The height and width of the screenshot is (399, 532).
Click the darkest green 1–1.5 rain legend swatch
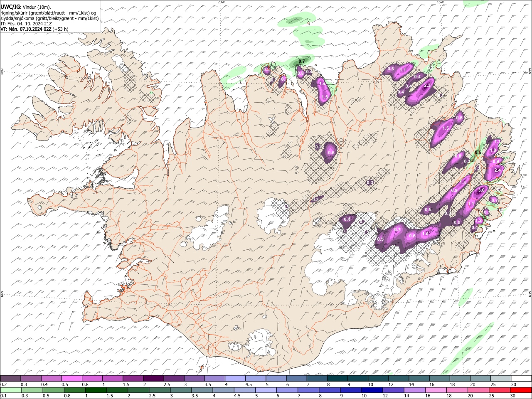[x=96, y=390]
